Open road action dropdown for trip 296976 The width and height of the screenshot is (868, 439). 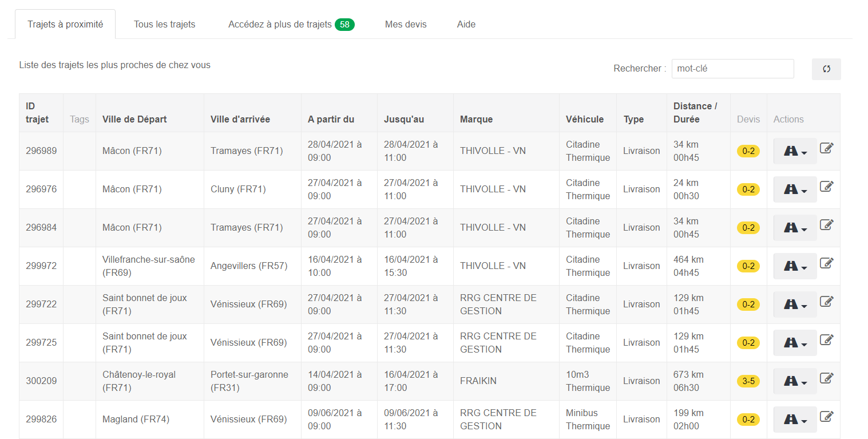click(795, 189)
